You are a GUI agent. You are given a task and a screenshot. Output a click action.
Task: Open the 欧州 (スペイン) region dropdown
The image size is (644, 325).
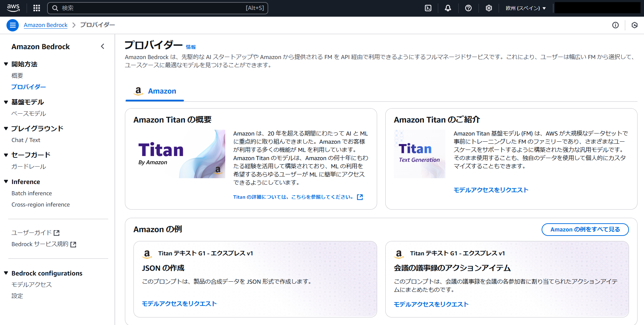tap(526, 8)
